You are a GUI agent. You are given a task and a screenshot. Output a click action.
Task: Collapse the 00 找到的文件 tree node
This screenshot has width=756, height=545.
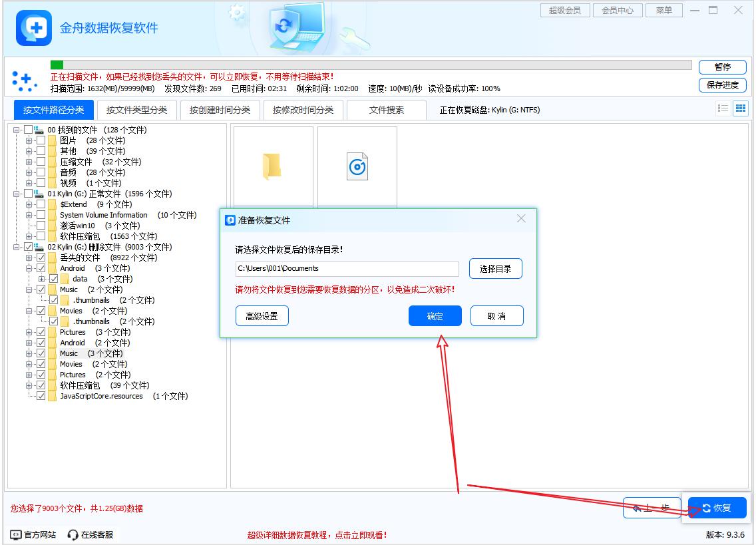[x=16, y=130]
